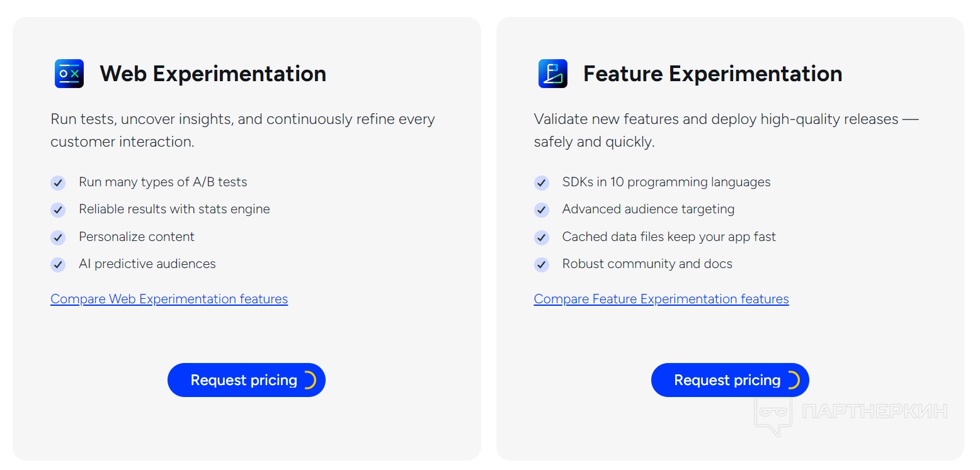The image size is (980, 470).
Task: Open Compare Feature Experimentation features link
Action: coord(661,299)
